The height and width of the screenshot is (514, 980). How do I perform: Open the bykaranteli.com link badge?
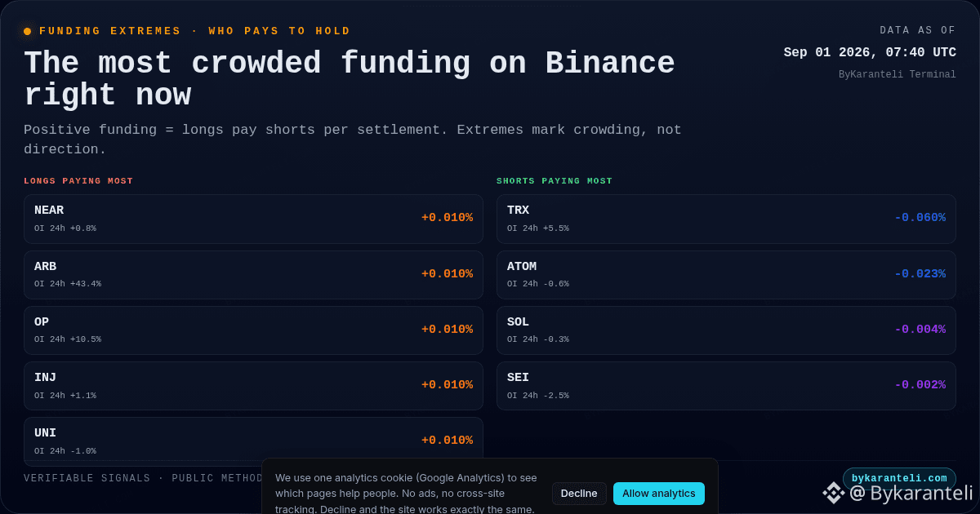click(899, 478)
